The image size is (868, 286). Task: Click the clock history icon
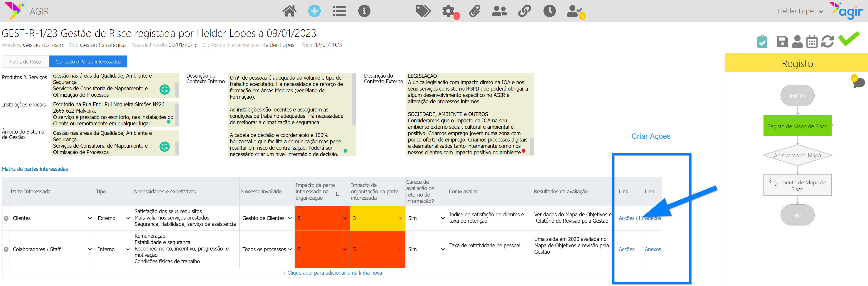click(549, 11)
